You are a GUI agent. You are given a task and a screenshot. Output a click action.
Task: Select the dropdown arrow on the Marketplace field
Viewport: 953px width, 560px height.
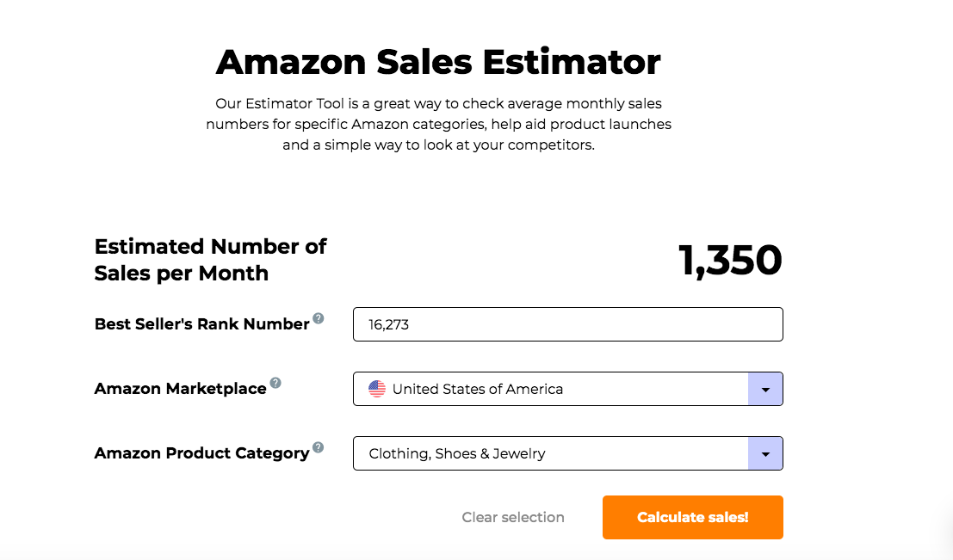click(x=764, y=389)
